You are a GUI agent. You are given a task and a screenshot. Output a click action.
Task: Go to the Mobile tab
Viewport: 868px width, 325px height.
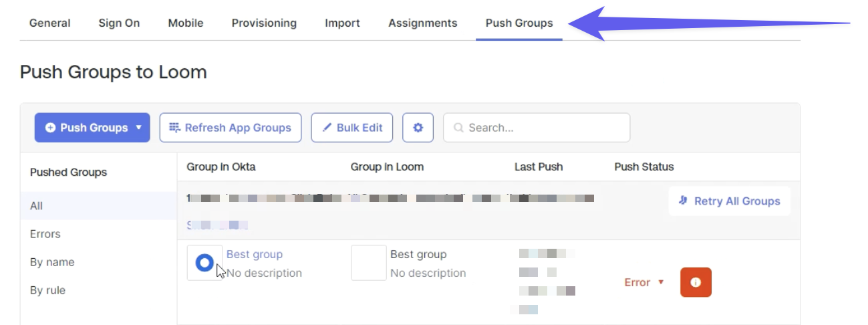(x=186, y=23)
